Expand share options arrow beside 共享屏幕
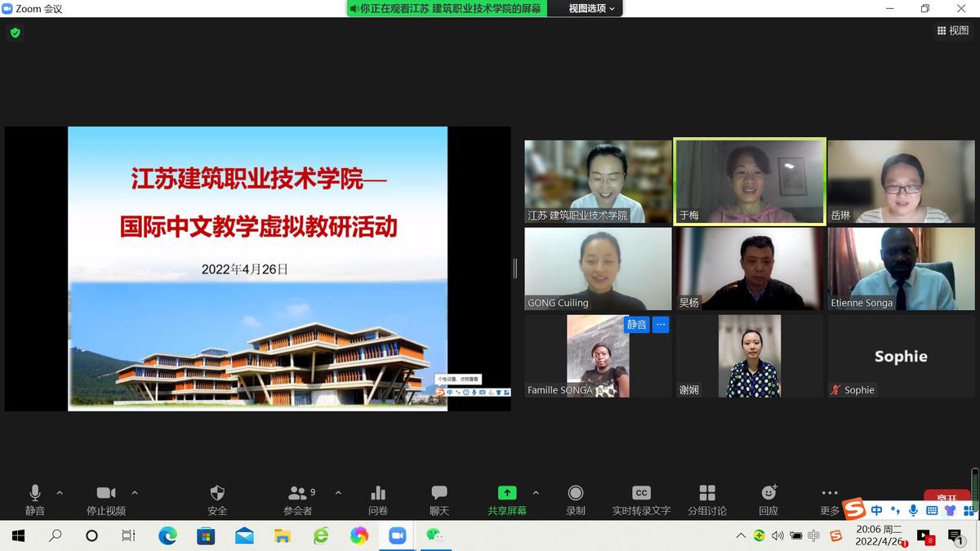980x551 pixels. 536,493
